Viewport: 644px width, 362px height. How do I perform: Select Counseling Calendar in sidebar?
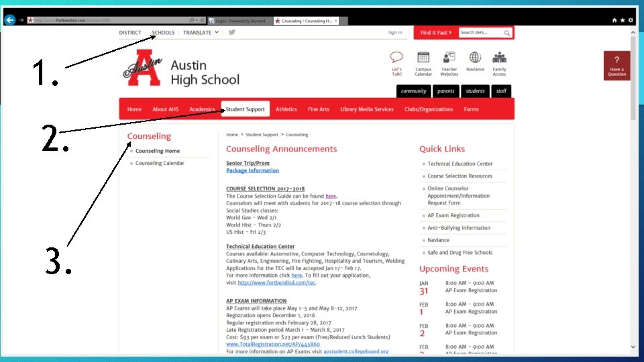click(x=160, y=164)
